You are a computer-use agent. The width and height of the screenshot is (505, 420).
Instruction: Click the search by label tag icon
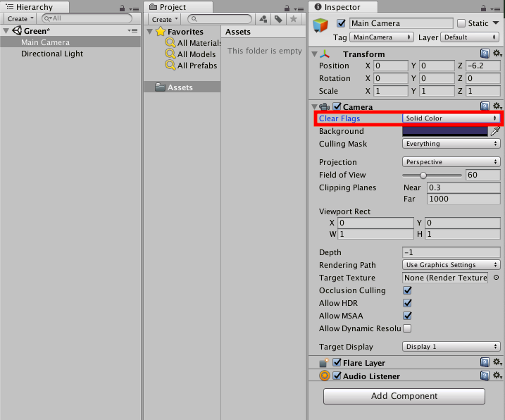point(278,19)
